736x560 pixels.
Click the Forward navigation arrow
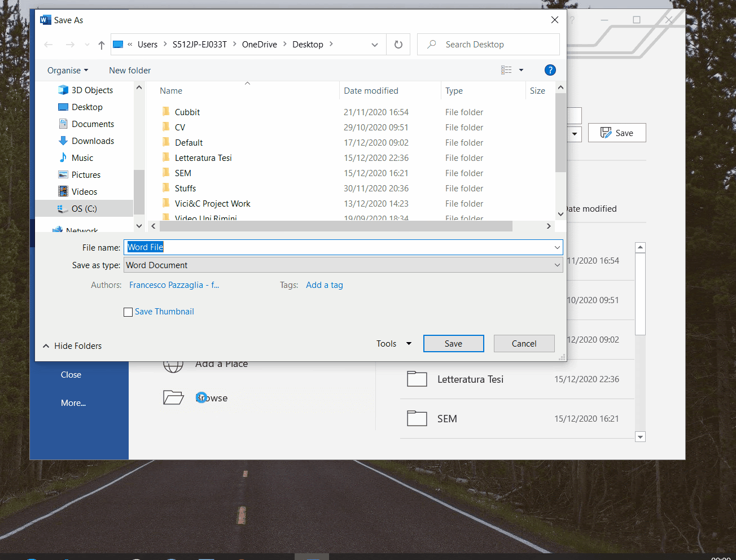coord(70,45)
